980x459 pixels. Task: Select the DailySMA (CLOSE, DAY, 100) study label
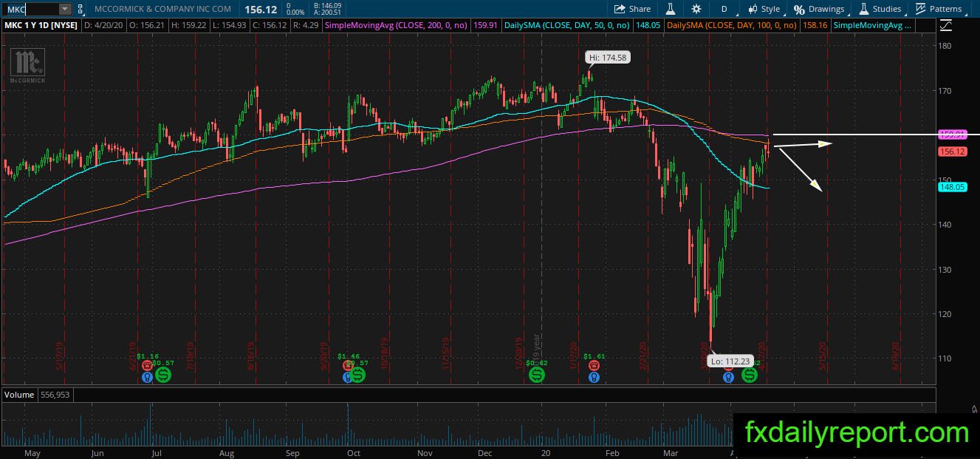point(732,25)
